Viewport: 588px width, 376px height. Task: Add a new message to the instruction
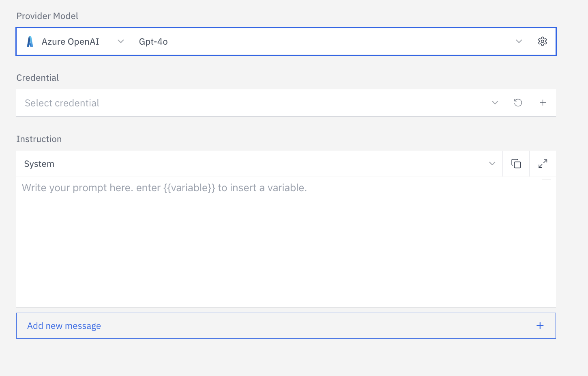tap(64, 325)
